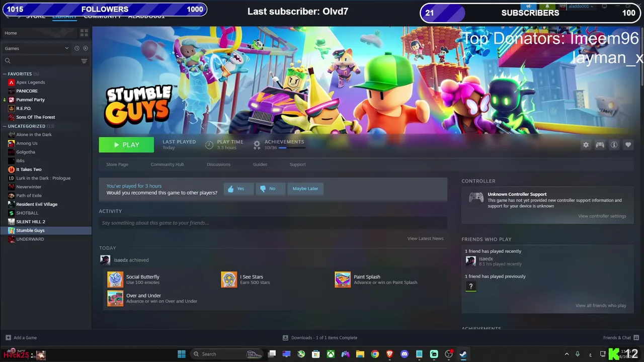Open Brave browser from the taskbar
644x362 pixels.
(389, 354)
